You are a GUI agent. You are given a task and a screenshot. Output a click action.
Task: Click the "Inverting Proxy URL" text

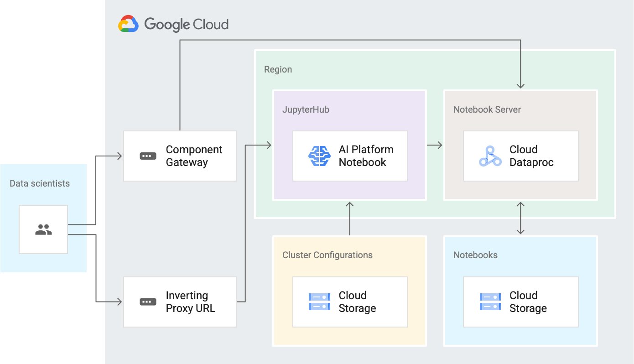click(190, 302)
